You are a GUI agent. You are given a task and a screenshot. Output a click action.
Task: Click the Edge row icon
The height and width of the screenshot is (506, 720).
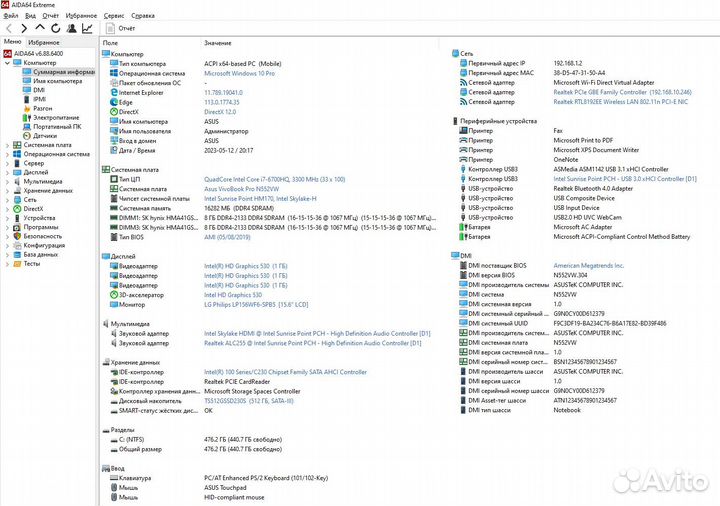point(114,102)
